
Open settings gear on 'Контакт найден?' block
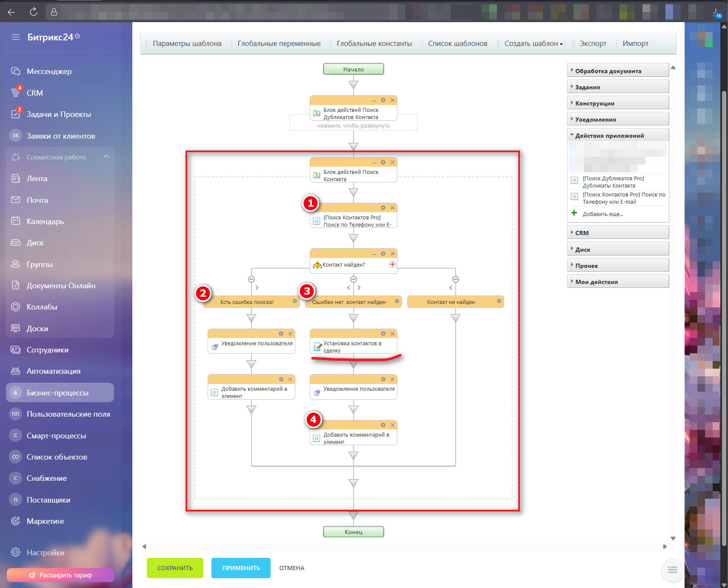[x=383, y=254]
